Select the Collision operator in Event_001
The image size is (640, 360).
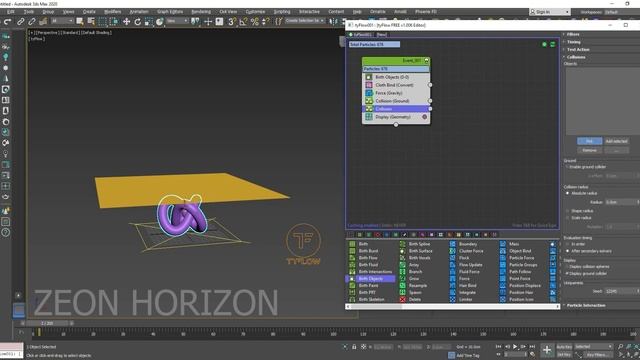tap(396, 109)
